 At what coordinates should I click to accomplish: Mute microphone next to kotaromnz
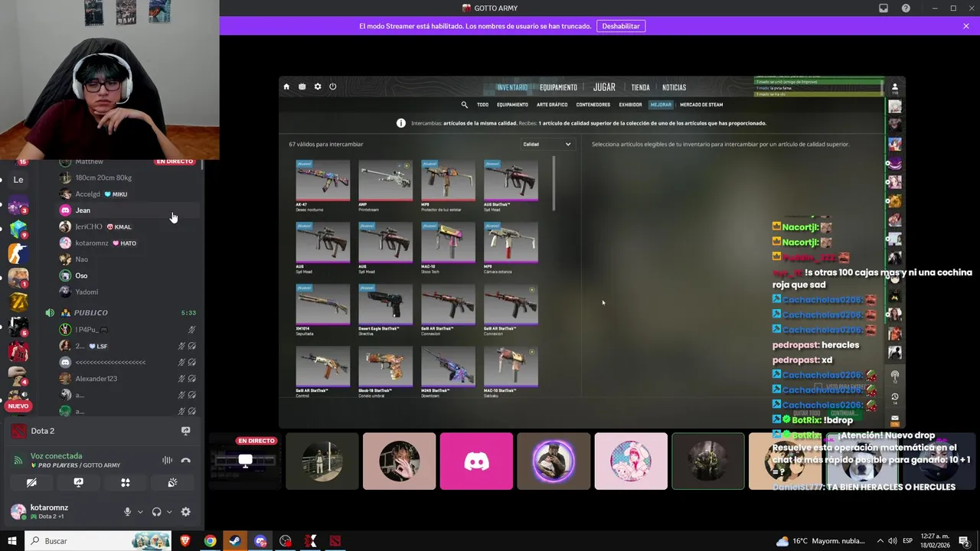tap(128, 512)
